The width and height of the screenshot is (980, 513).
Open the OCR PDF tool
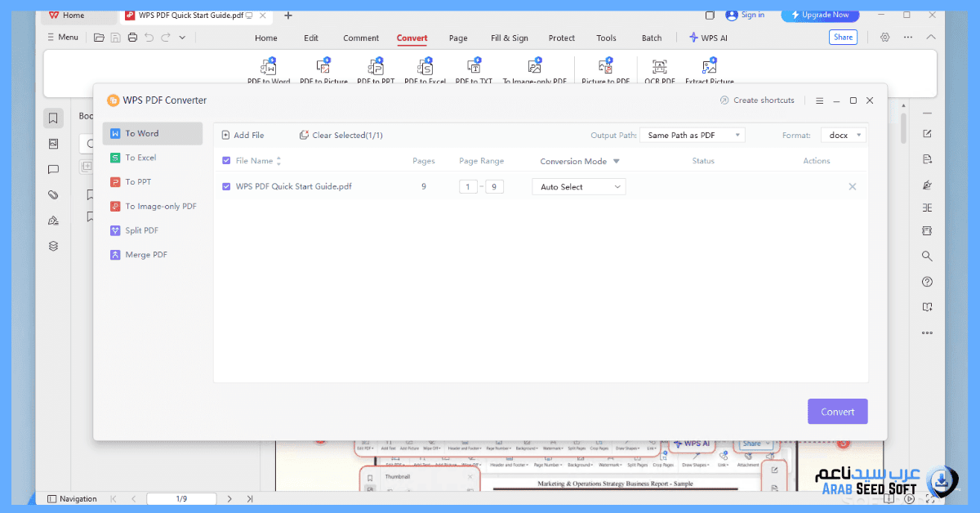[659, 68]
